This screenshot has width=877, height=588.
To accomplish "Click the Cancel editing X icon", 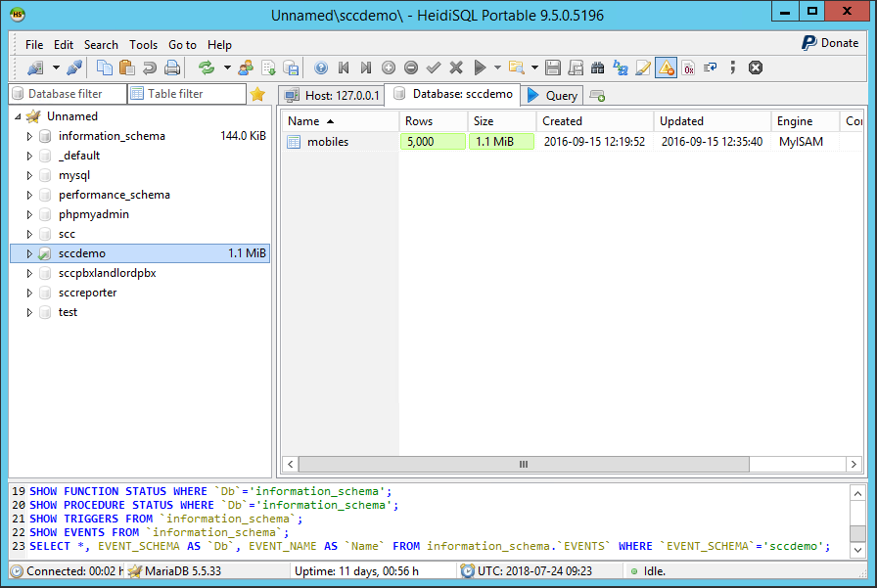I will pyautogui.click(x=456, y=68).
